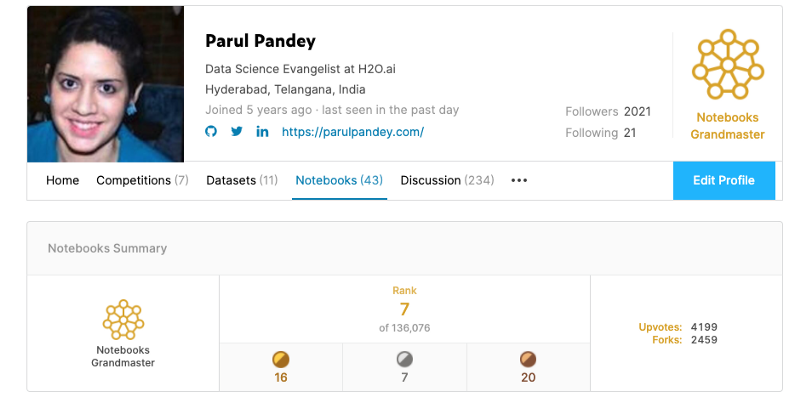Expand the three-dots more menu

coord(519,180)
